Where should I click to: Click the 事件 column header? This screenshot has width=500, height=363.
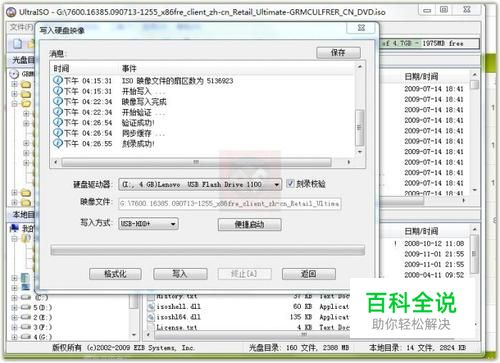(129, 68)
